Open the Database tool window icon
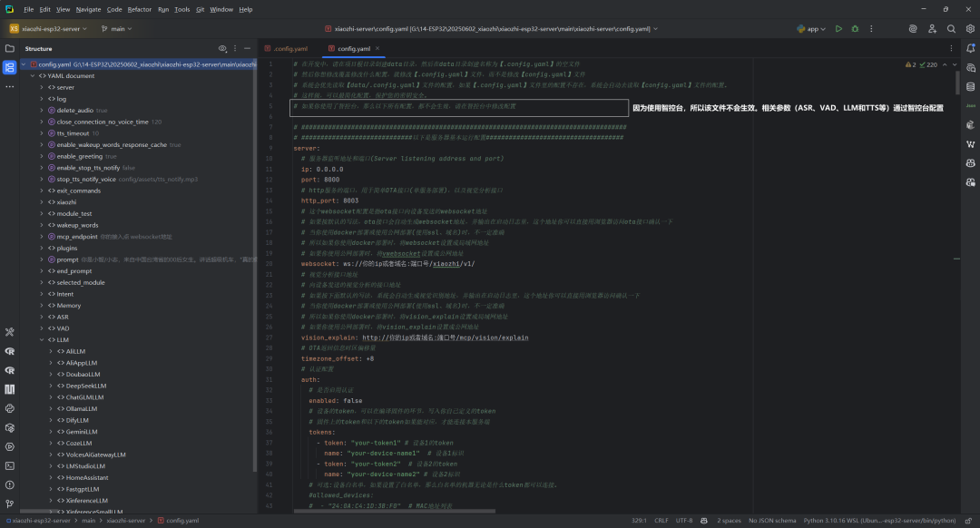980x528 pixels. pyautogui.click(x=971, y=87)
